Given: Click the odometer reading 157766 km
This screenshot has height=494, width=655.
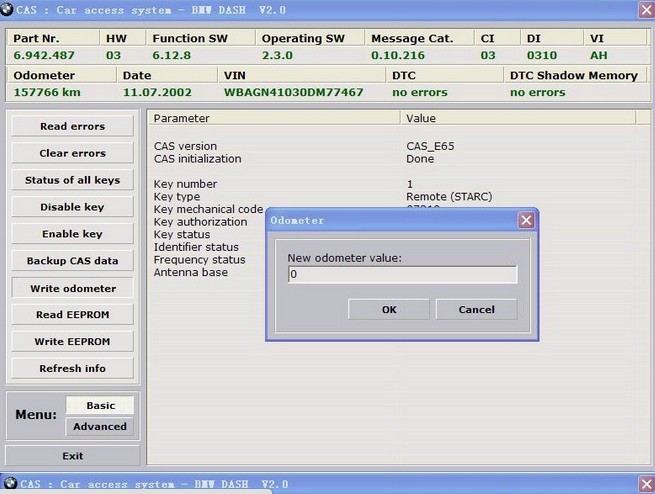Looking at the screenshot, I should pyautogui.click(x=47, y=92).
